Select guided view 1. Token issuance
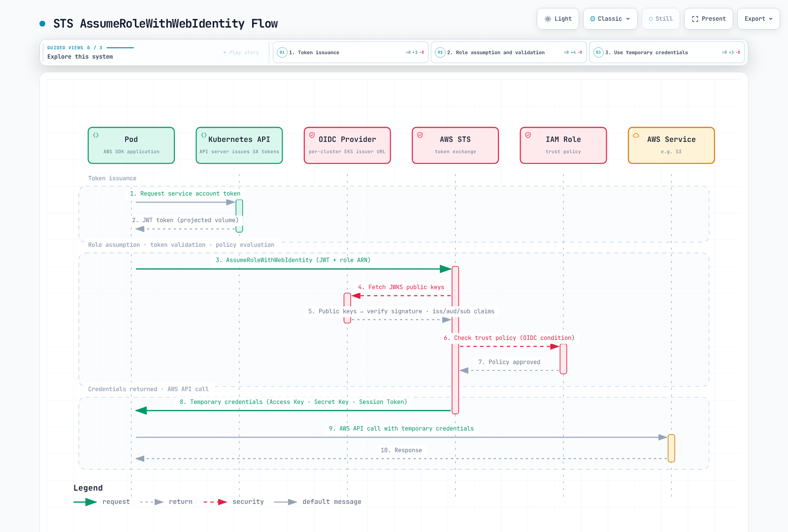 click(351, 52)
